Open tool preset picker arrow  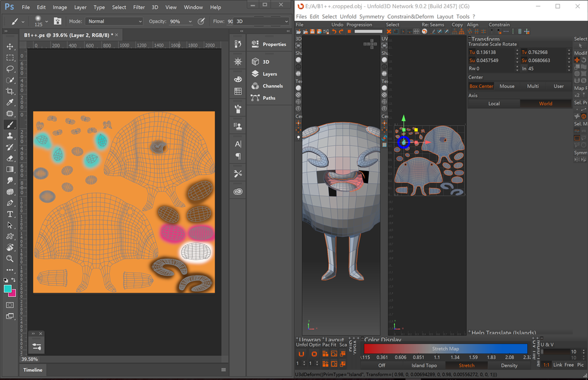pos(23,22)
